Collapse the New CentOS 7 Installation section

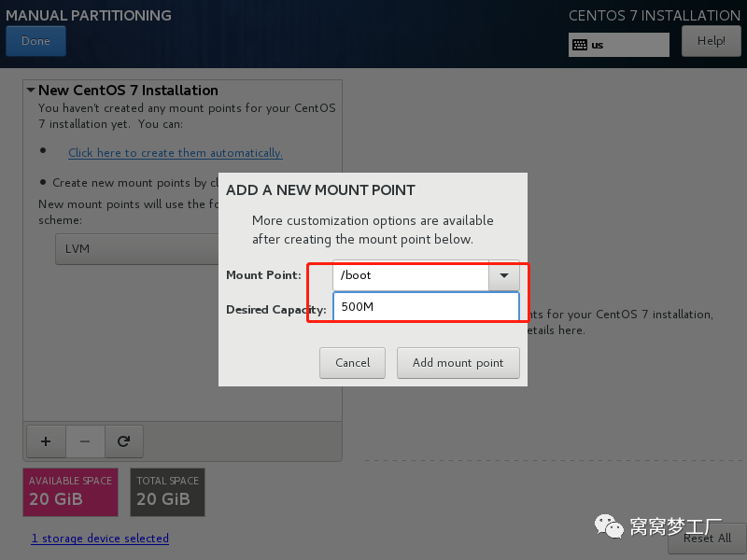pyautogui.click(x=31, y=91)
